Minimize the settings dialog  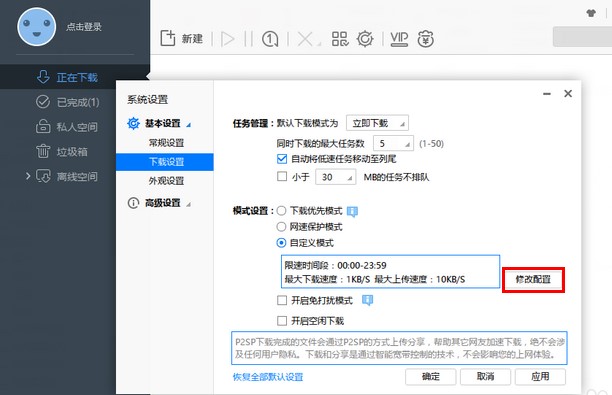tap(547, 94)
